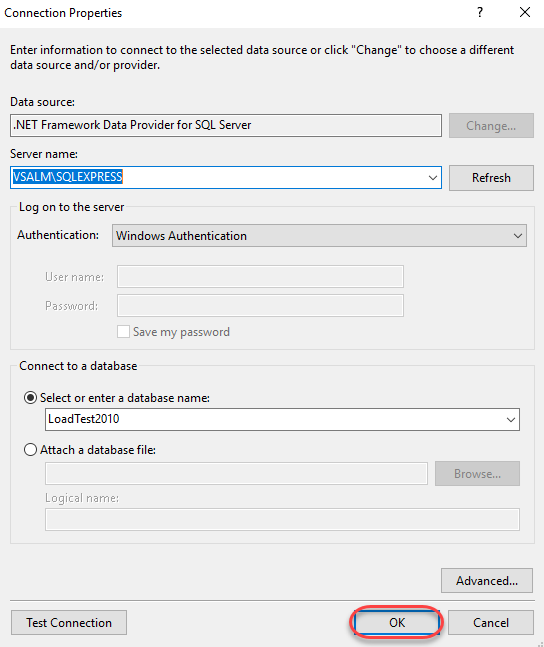Image resolution: width=544 pixels, height=647 pixels.
Task: Click the Logical name input field
Action: click(282, 519)
